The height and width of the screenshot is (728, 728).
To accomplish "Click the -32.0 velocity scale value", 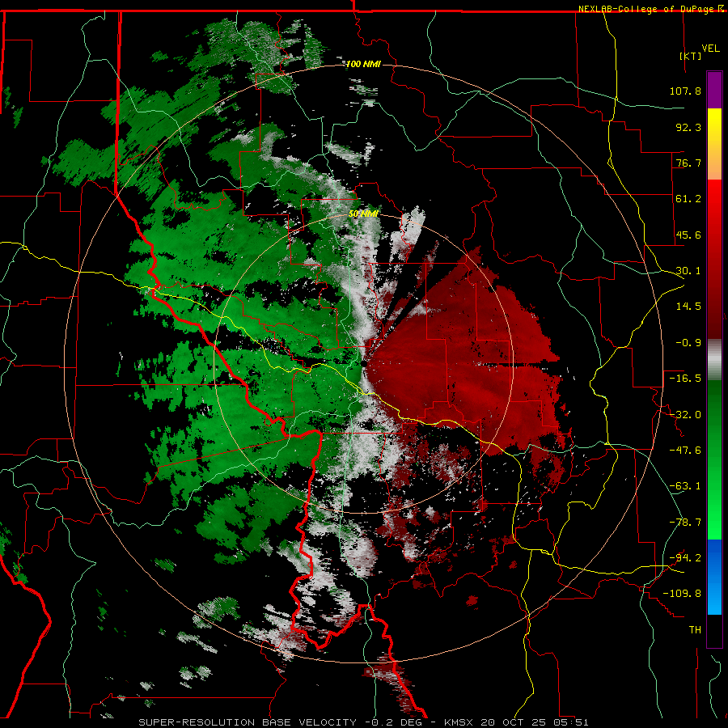I will (x=685, y=415).
